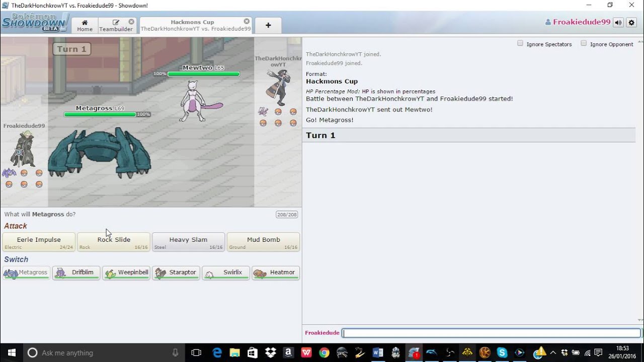Click the 'Go! Metagross!' log line
This screenshot has width=644, height=362.
coord(330,120)
